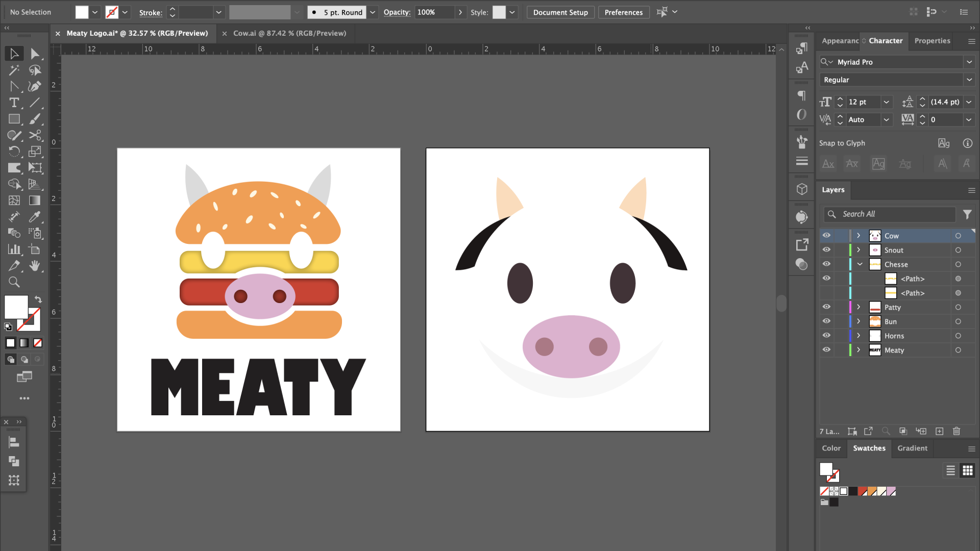Expand the Patty layer
Image resolution: width=980 pixels, height=551 pixels.
pos(859,307)
